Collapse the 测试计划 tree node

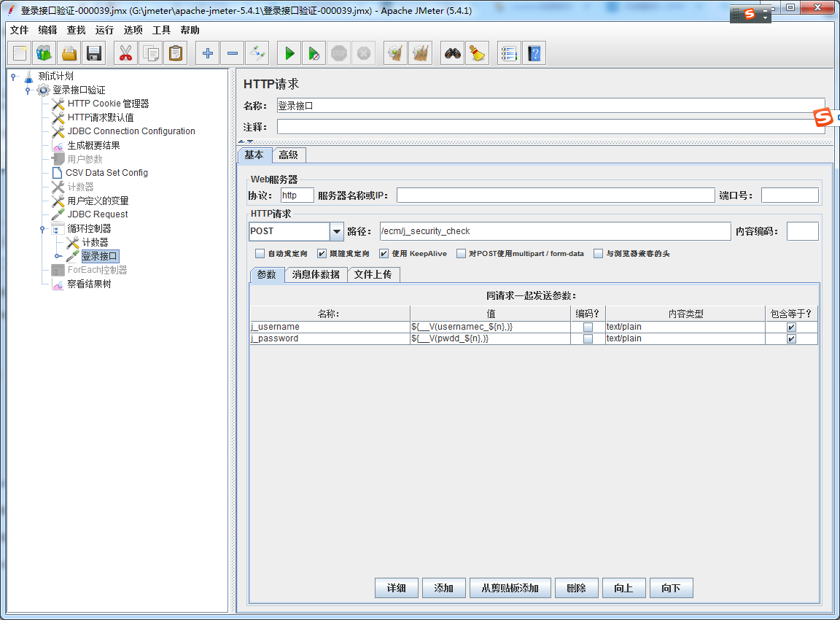point(13,77)
